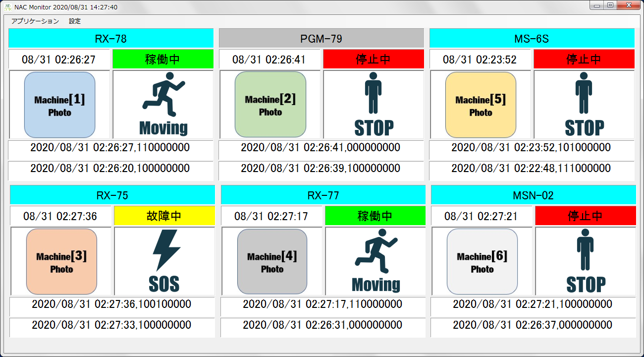Click the red 停止中 status for PGM-79
The height and width of the screenshot is (357, 644).
point(374,59)
